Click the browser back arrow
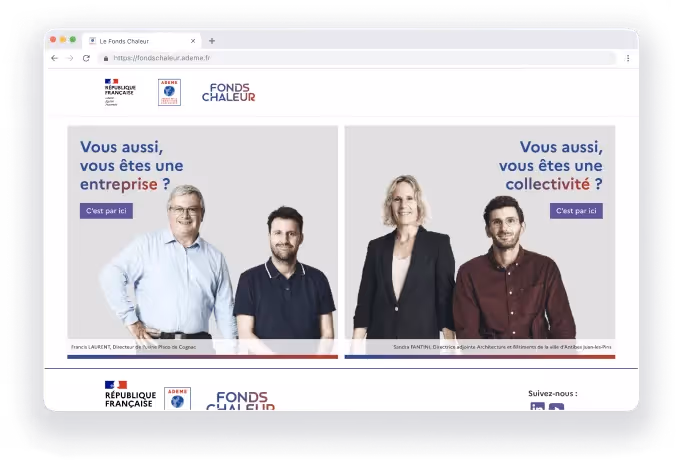This screenshot has height=467, width=681. click(54, 58)
